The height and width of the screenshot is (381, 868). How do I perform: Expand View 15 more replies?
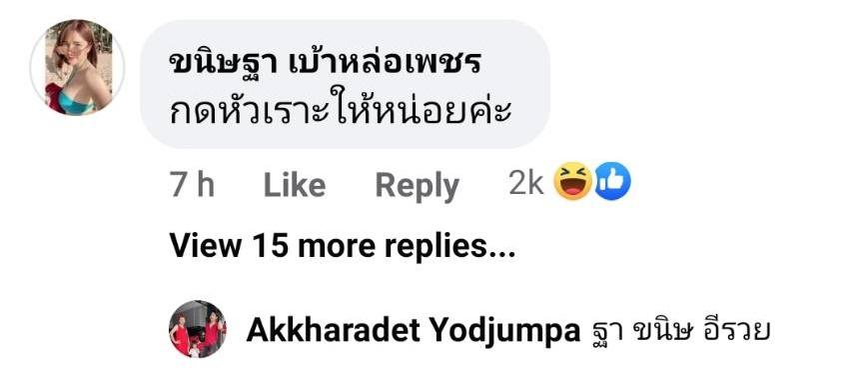pyautogui.click(x=343, y=245)
